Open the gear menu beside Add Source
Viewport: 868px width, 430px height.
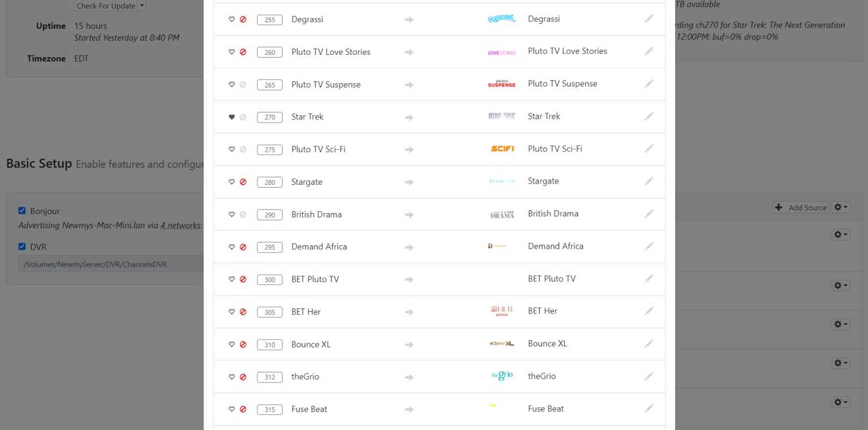pyautogui.click(x=840, y=207)
